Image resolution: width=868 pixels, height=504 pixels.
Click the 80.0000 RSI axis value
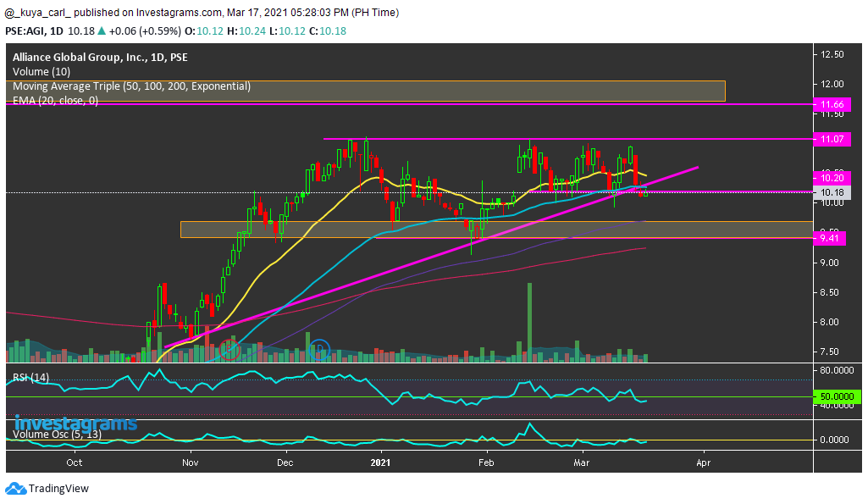(x=837, y=370)
